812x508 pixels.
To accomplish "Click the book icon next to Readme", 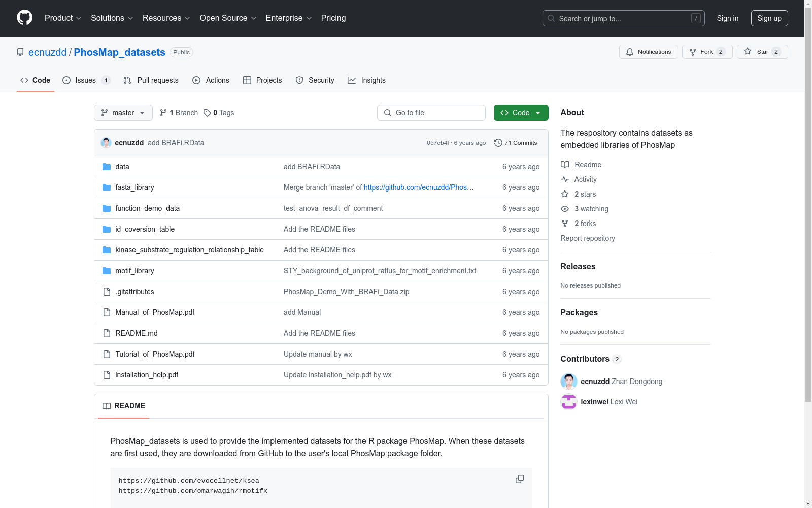I will click(565, 165).
